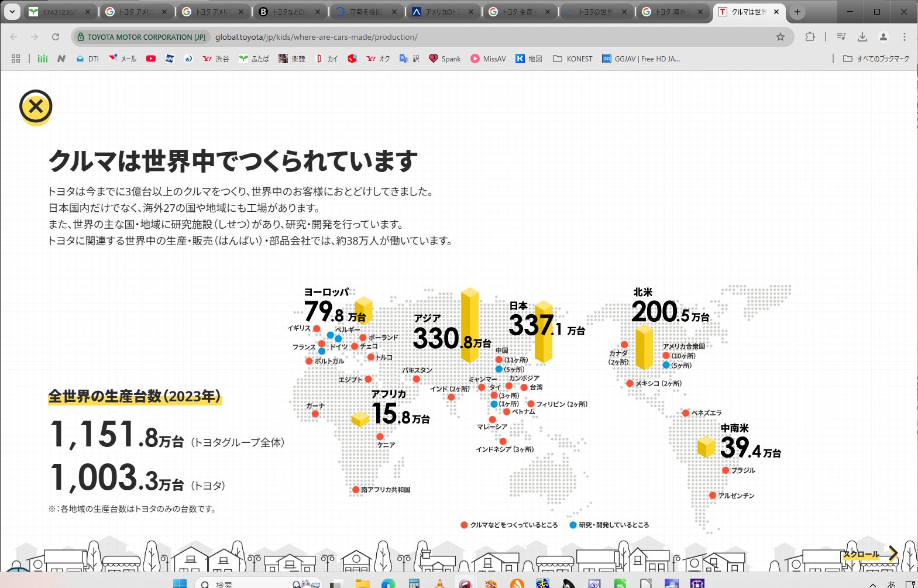Click the 全世界の生産台数（2023年） heading
This screenshot has height=588, width=918.
135,396
